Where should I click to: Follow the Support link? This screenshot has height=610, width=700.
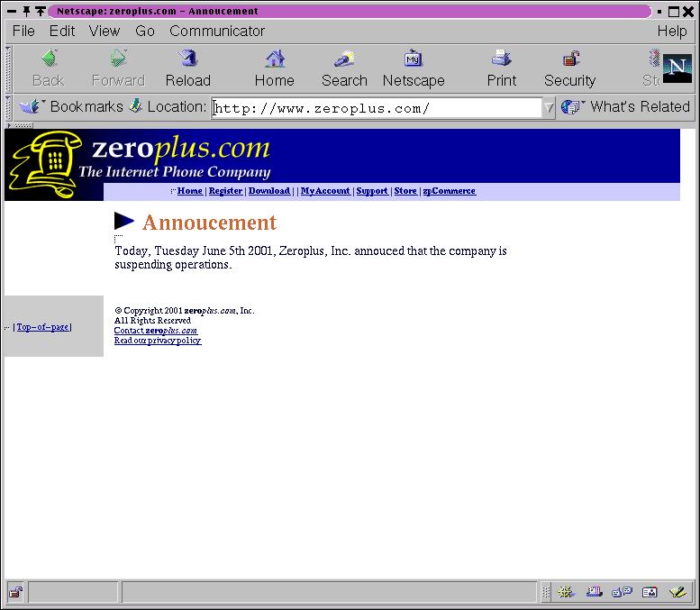coord(372,191)
